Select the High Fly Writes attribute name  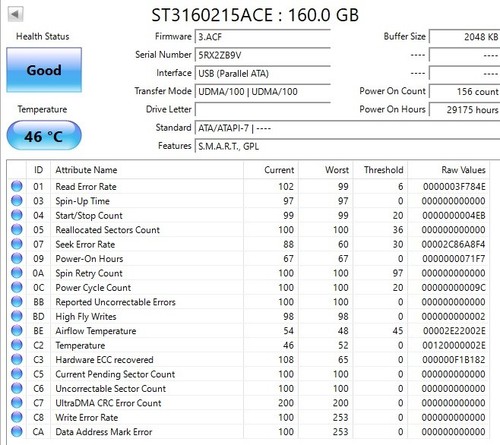pyautogui.click(x=86, y=317)
